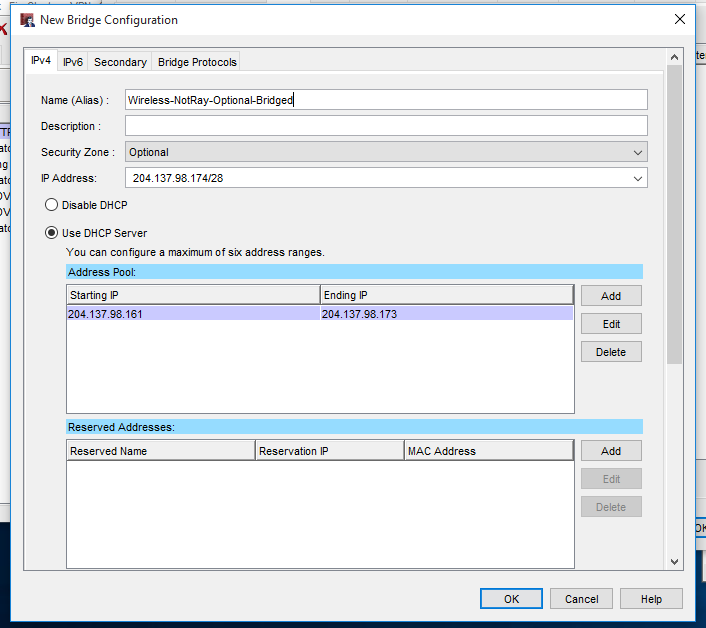Viewport: 706px width, 628px height.
Task: Click the IP Address text 204.137.98.174/28
Action: (x=178, y=178)
